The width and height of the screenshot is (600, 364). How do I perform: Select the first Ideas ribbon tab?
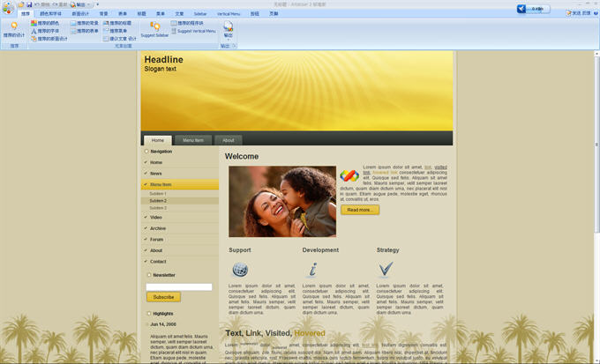[x=26, y=13]
